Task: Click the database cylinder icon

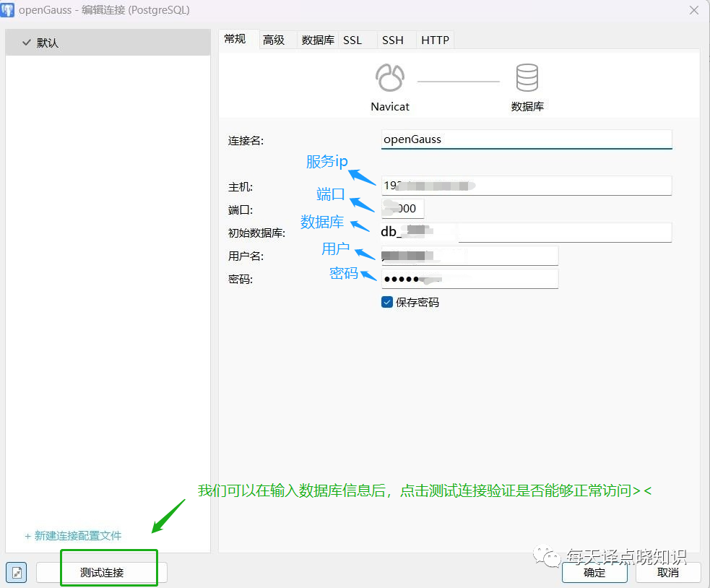Action: pyautogui.click(x=527, y=77)
